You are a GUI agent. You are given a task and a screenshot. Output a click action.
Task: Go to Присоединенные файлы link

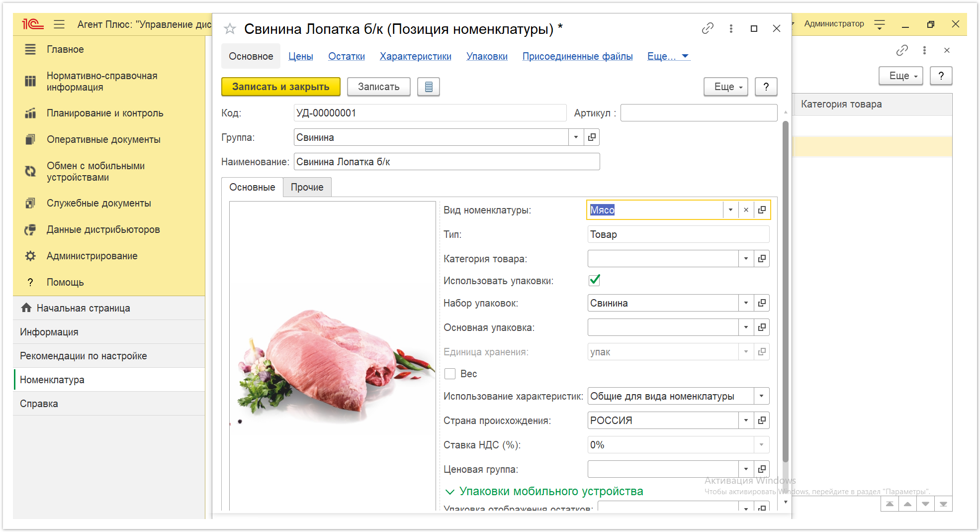[577, 56]
